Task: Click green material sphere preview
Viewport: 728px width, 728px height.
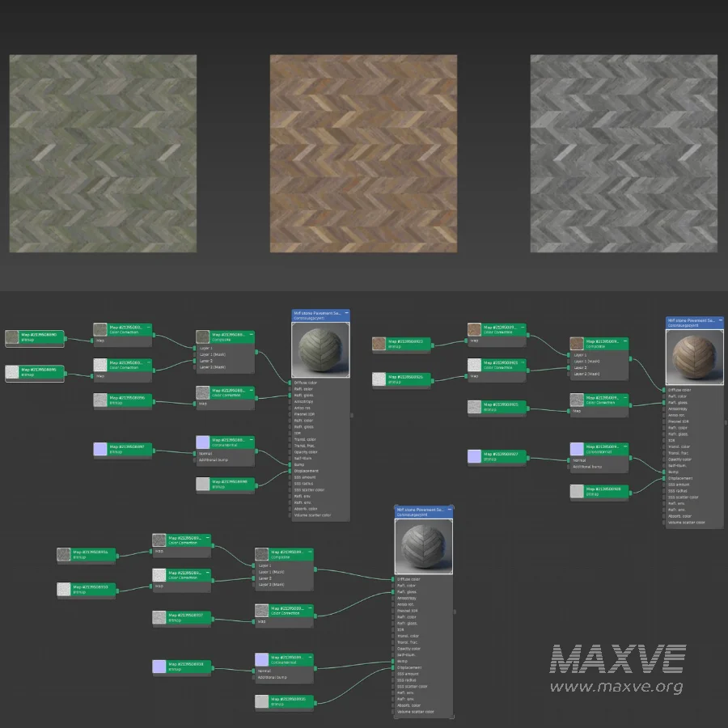Action: (x=320, y=349)
